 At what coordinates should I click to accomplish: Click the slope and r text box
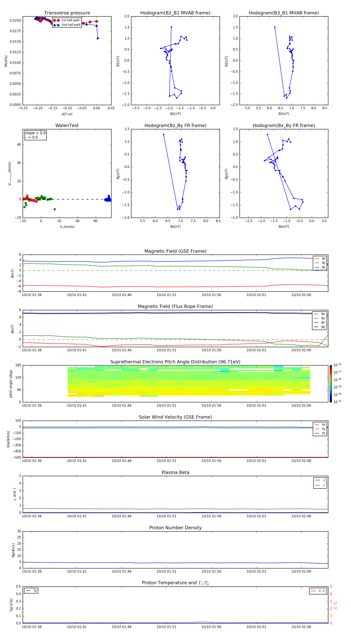click(35, 135)
